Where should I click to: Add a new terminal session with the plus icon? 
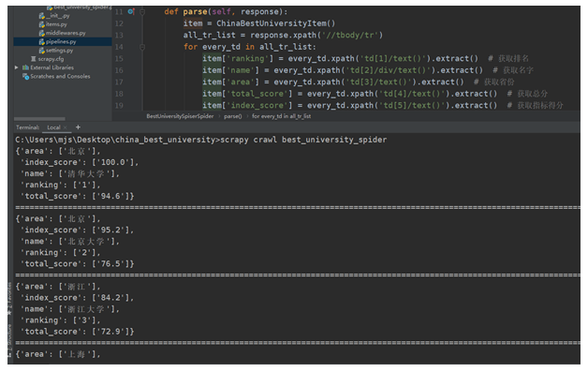click(78, 127)
